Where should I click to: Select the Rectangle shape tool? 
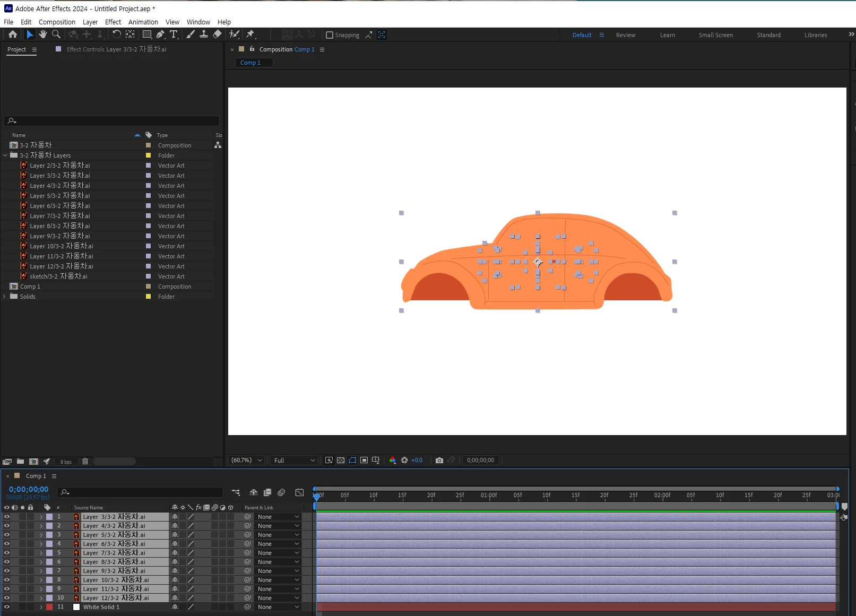point(147,34)
